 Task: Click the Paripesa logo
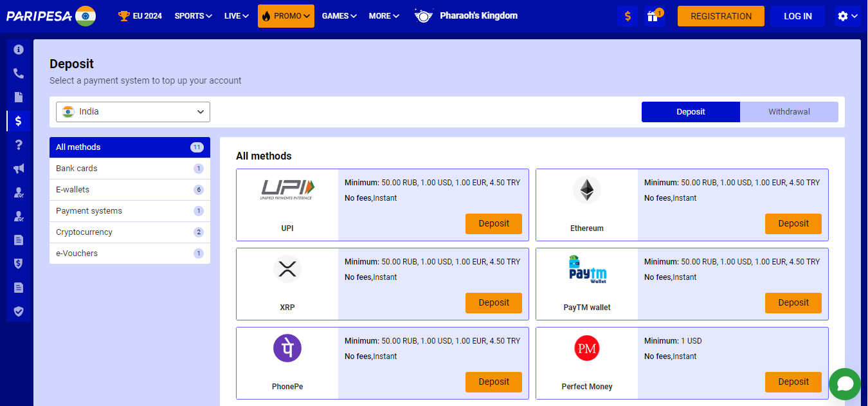click(x=39, y=15)
